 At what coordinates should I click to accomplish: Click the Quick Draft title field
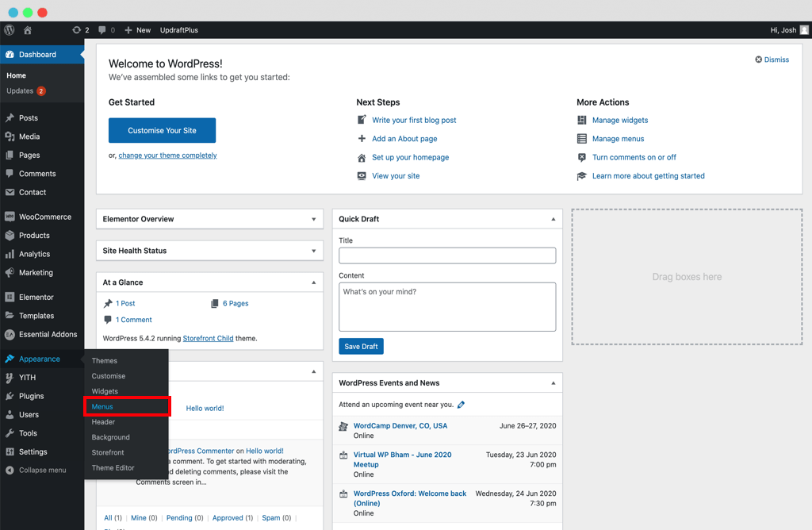[x=446, y=255]
